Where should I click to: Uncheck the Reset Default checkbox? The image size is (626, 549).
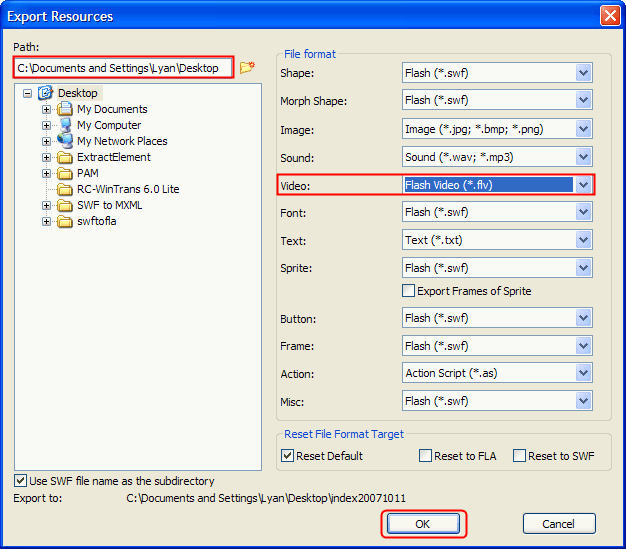288,456
